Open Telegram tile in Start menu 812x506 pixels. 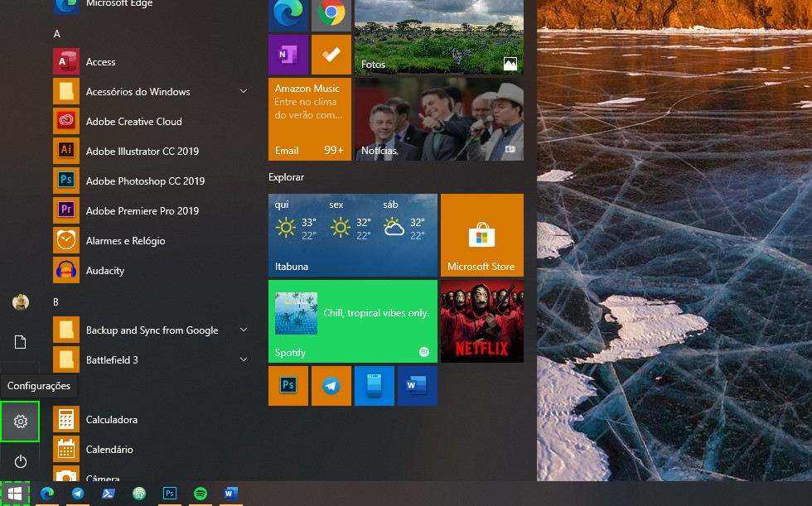[x=331, y=385]
